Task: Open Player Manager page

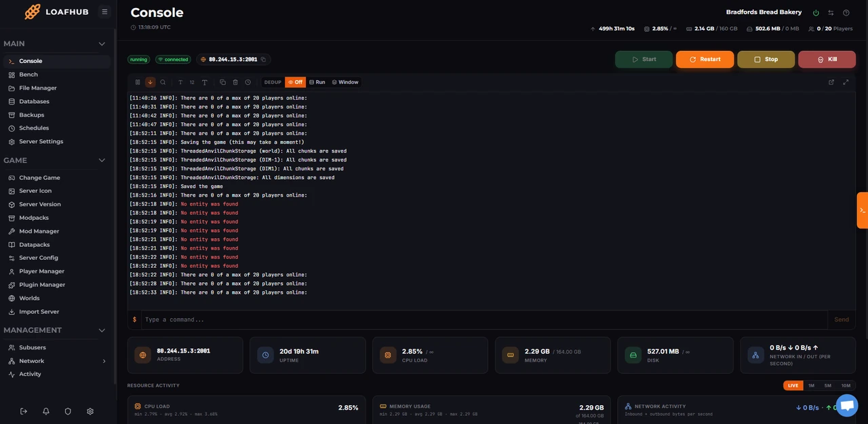Action: click(x=57, y=271)
